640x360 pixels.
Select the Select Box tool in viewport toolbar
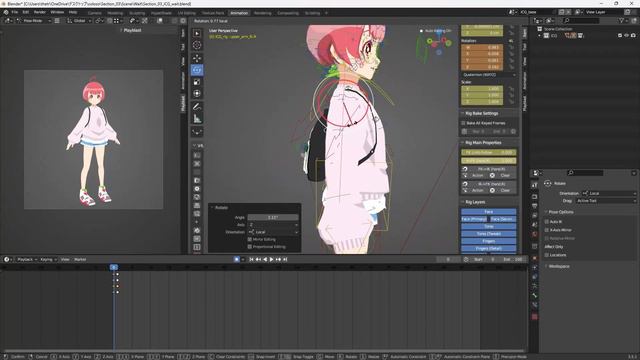tap(197, 33)
